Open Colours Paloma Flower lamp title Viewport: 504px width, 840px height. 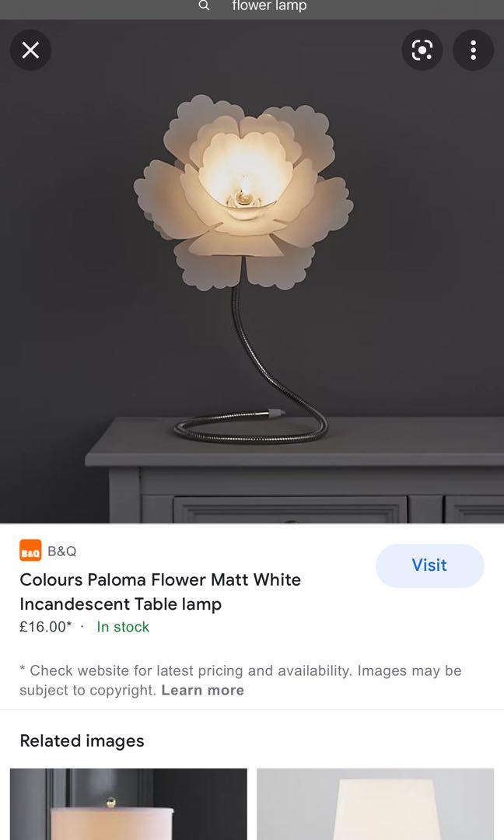tap(160, 591)
